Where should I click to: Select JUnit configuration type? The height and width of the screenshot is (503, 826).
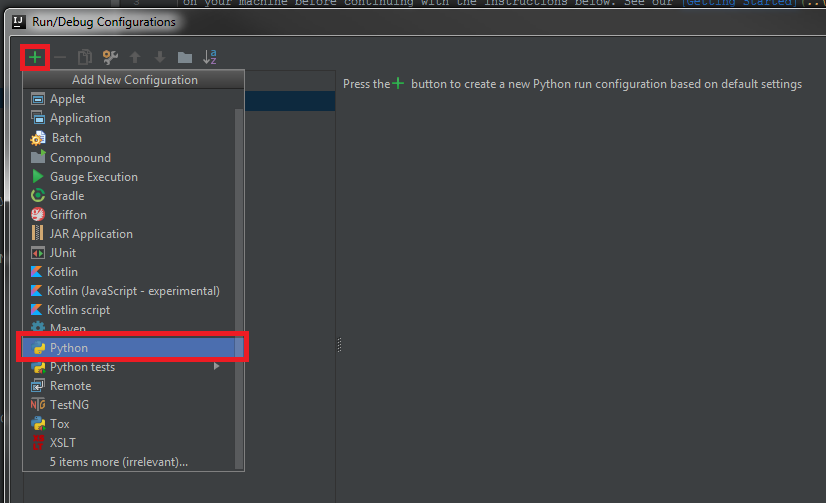coord(129,253)
